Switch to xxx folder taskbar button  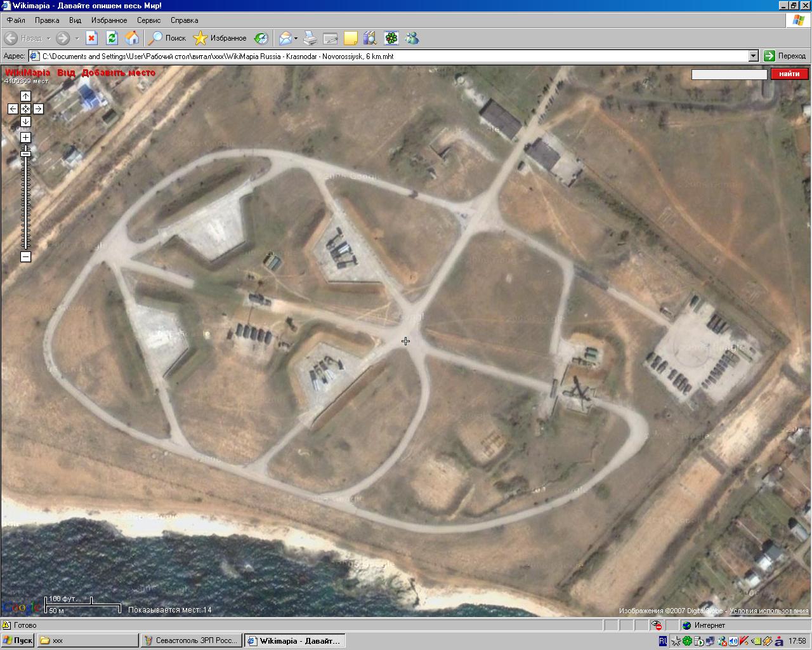[88, 640]
